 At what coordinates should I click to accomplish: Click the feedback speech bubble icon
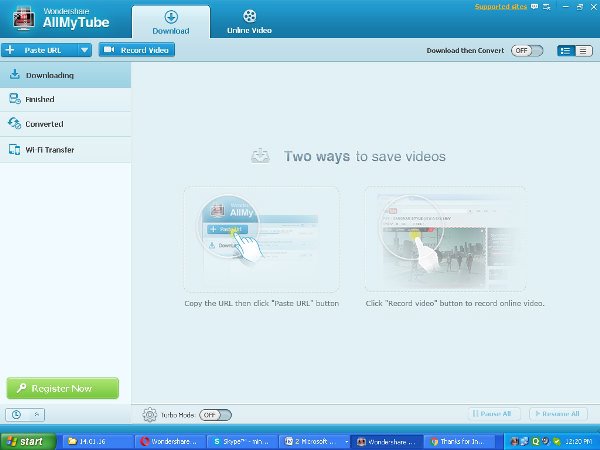point(535,7)
